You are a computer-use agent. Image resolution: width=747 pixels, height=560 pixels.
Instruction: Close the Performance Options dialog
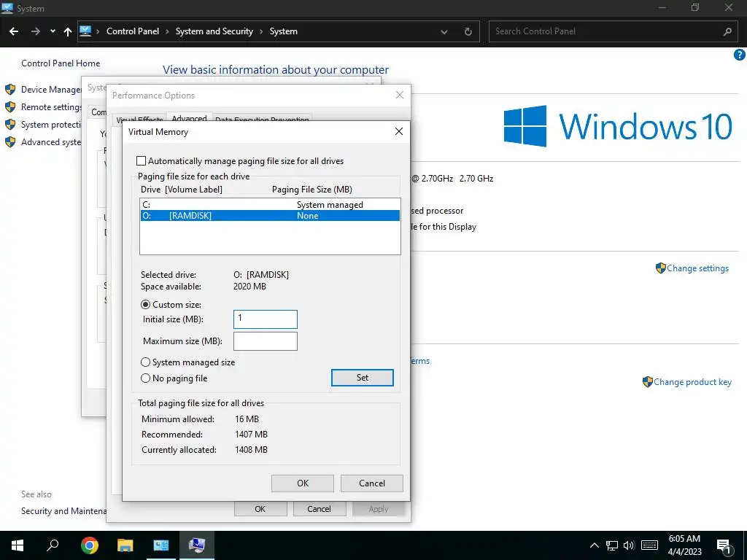tap(399, 96)
